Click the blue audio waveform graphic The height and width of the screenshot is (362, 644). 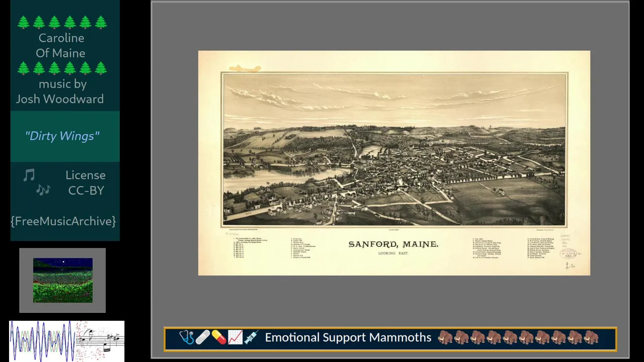(x=42, y=341)
